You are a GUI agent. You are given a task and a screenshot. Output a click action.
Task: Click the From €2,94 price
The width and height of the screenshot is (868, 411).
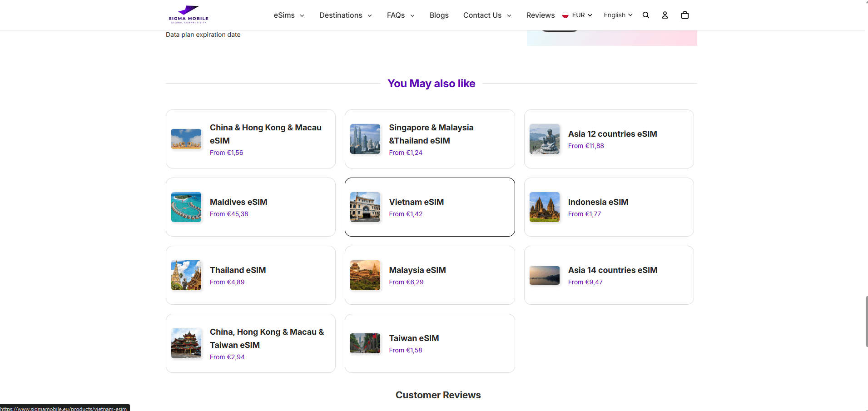click(227, 357)
